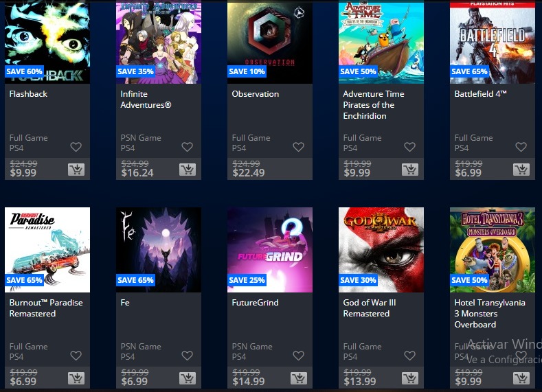
Task: Add Burnout Paradise Remastered to cart
Action: pyautogui.click(x=76, y=378)
